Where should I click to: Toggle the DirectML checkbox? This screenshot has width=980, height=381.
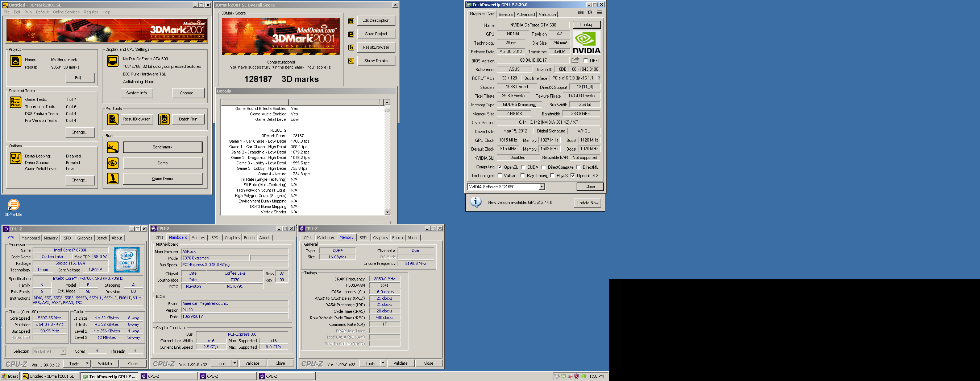(x=578, y=167)
